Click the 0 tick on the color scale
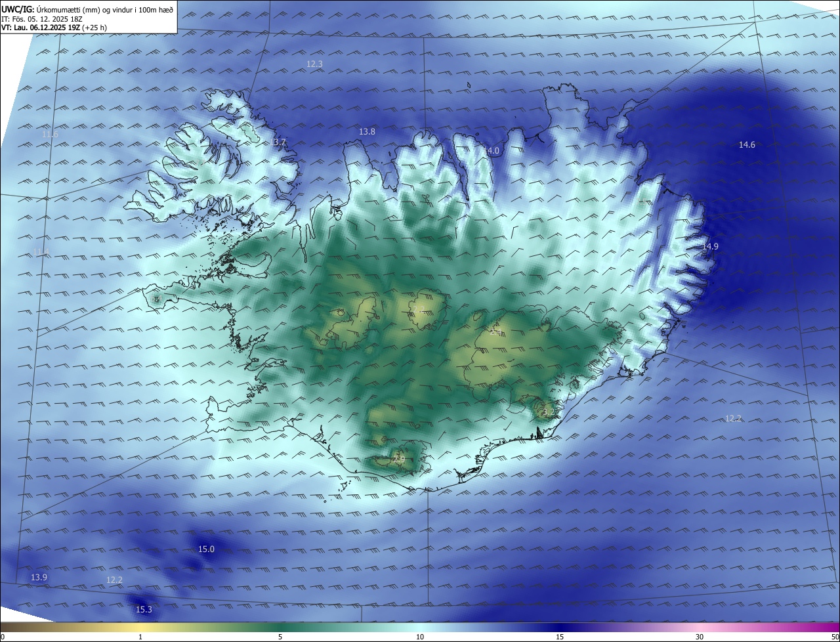840x642 pixels. [x=2, y=637]
